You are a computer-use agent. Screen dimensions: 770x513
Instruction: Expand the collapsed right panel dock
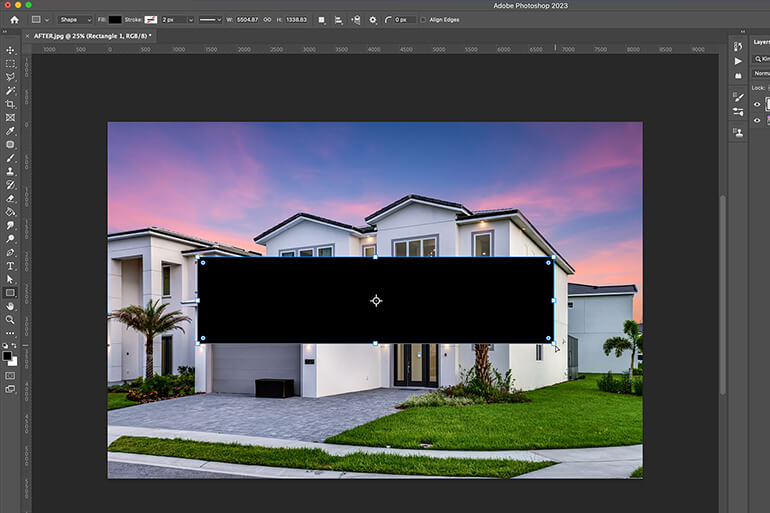[x=742, y=31]
